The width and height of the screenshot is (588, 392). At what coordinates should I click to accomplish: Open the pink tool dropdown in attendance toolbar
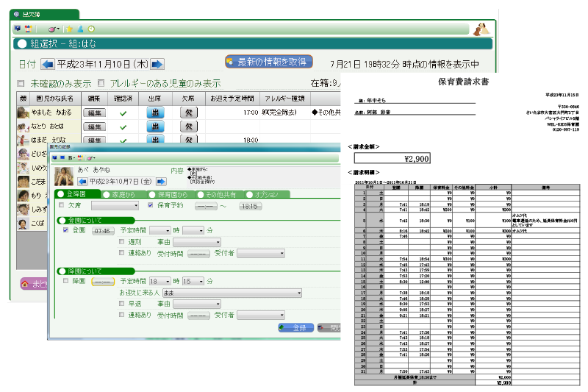click(x=54, y=29)
